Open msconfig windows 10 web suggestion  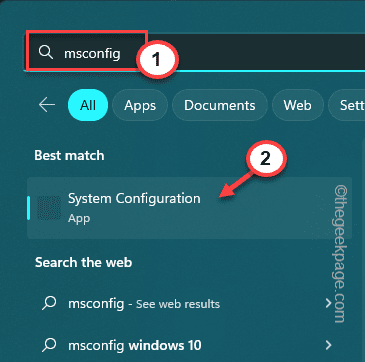pos(189,345)
